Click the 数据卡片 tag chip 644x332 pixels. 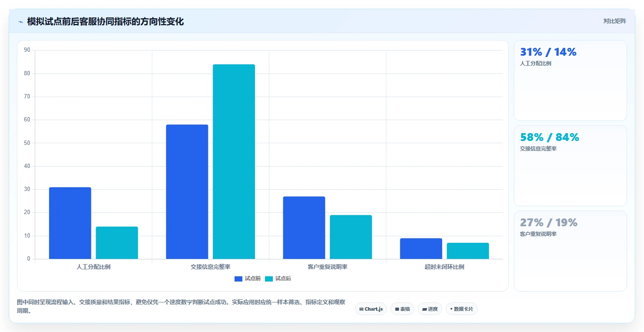461,309
